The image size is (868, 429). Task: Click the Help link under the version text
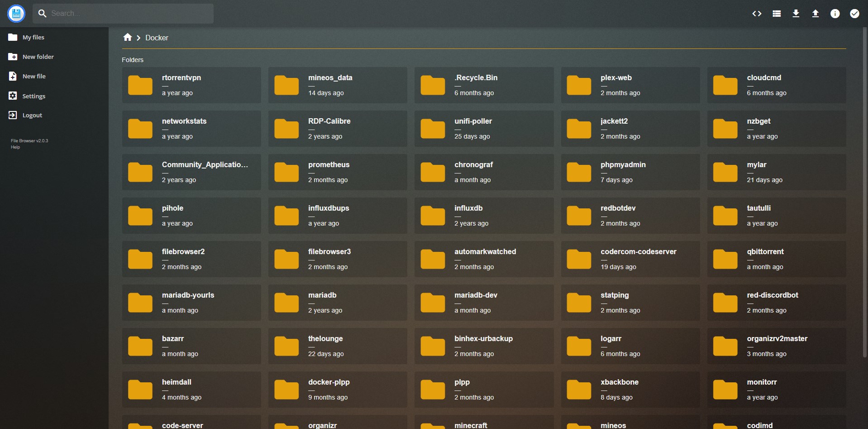pyautogui.click(x=15, y=147)
